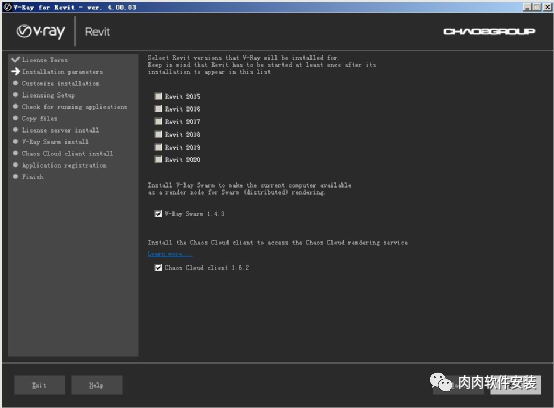This screenshot has width=554, height=408.
Task: Minimize the V-Ray installer window
Action: (527, 7)
